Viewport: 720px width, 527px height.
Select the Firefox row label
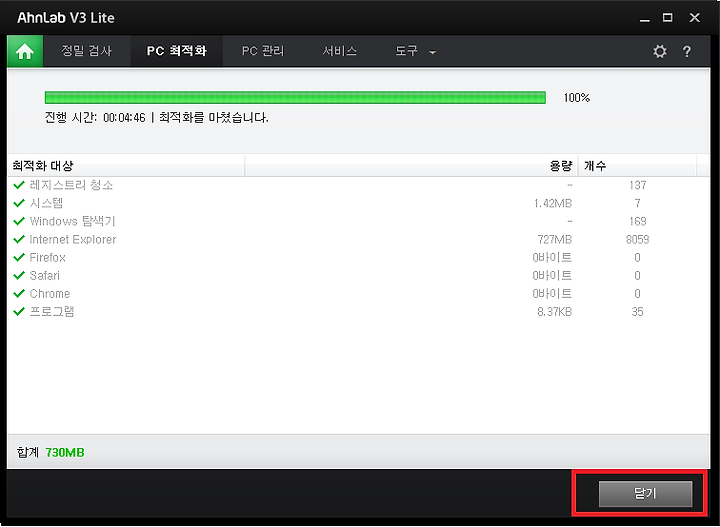[47, 257]
